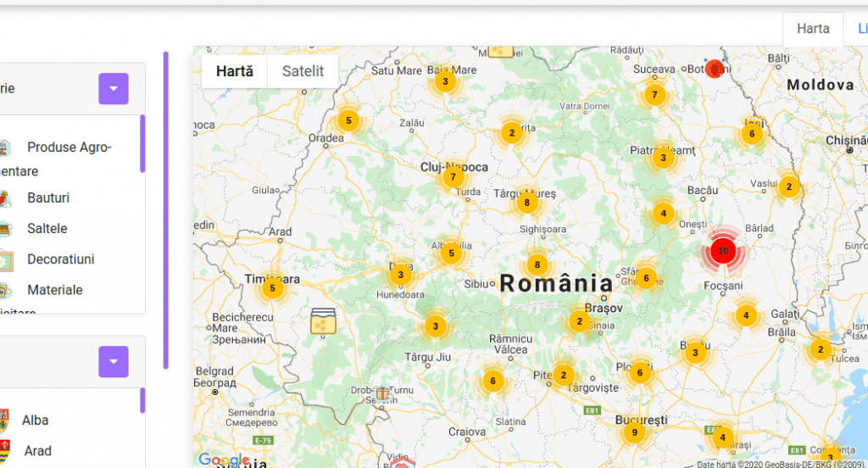Image resolution: width=868 pixels, height=468 pixels.
Task: Expand the category filter purple dropdown
Action: click(x=114, y=89)
